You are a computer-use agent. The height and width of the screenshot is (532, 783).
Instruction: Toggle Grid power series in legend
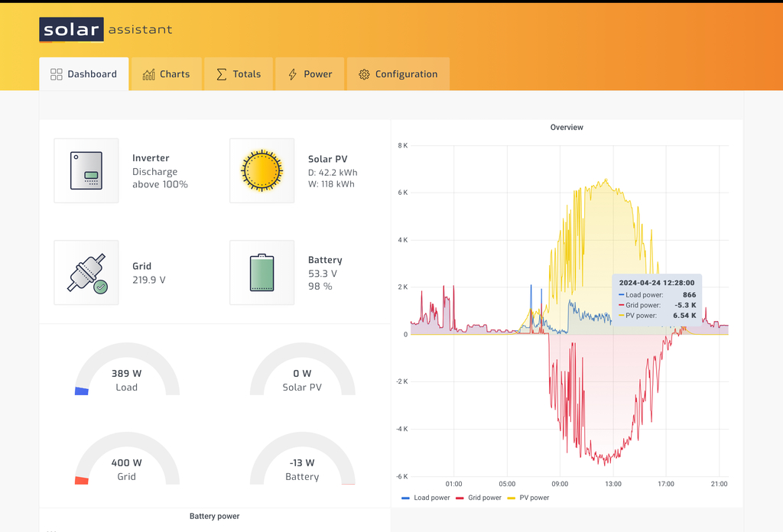(x=479, y=498)
